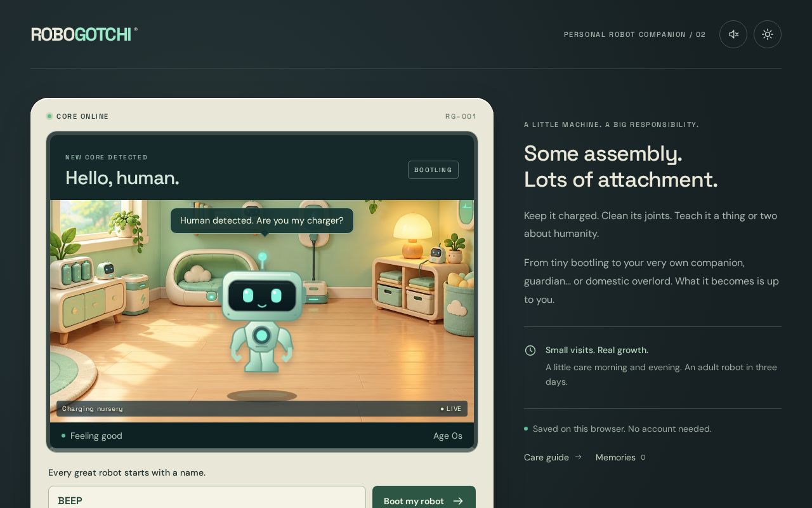Click the green CORE ONLINE status dot
This screenshot has height=508, width=812.
[49, 116]
